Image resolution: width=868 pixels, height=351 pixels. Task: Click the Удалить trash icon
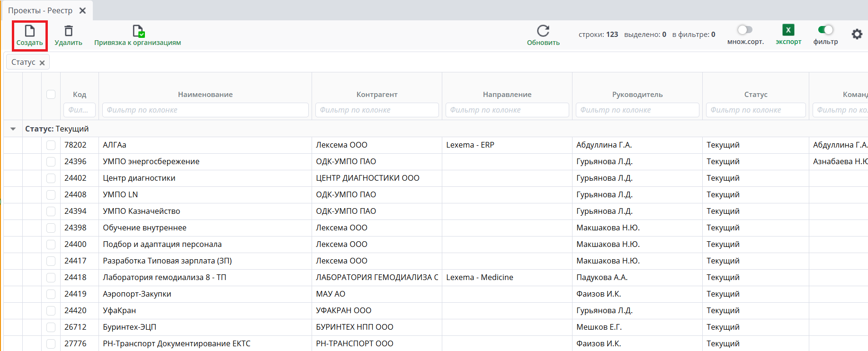coord(68,31)
